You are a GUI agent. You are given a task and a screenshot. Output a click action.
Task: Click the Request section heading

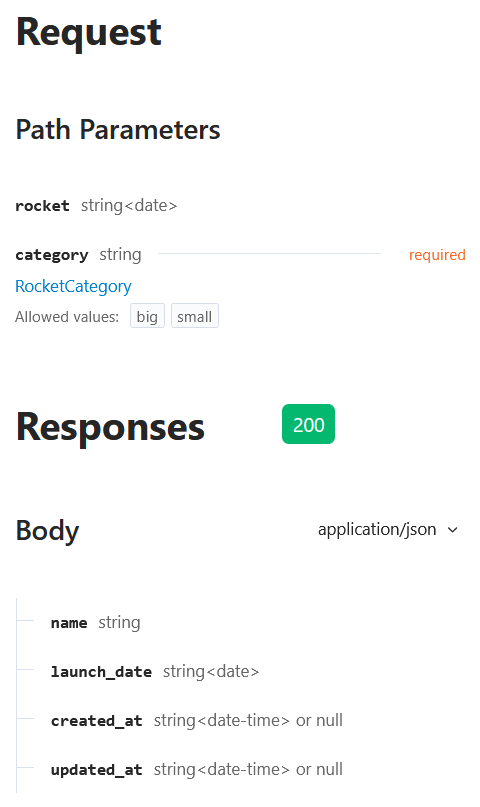[x=88, y=32]
